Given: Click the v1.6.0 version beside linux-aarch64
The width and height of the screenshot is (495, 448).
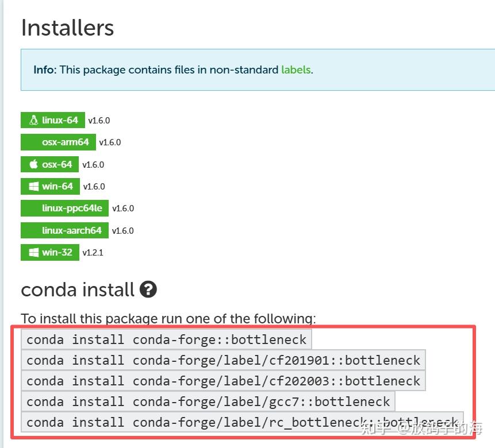Looking at the screenshot, I should [x=122, y=231].
